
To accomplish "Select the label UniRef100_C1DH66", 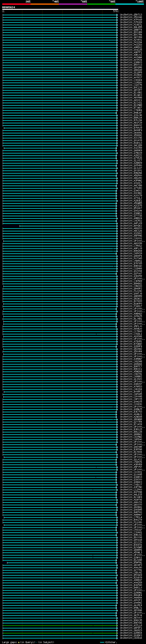I will [131, 268].
